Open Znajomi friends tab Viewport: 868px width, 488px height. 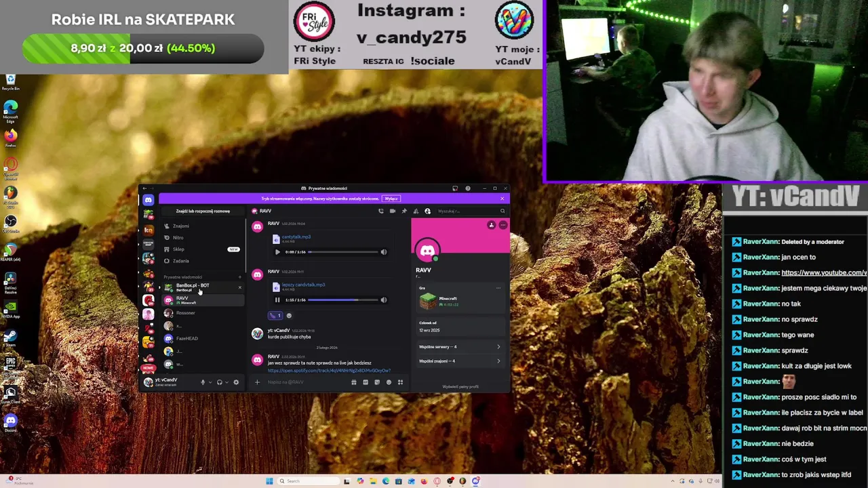tap(203, 226)
